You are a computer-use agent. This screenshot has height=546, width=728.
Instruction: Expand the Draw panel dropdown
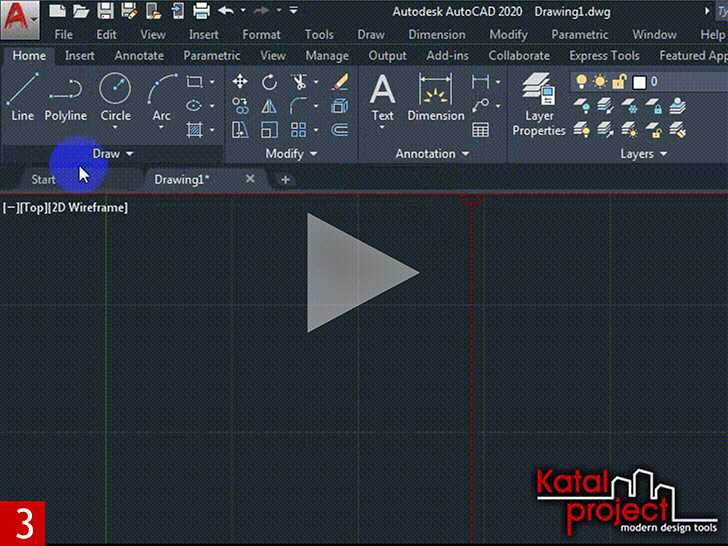tap(113, 154)
